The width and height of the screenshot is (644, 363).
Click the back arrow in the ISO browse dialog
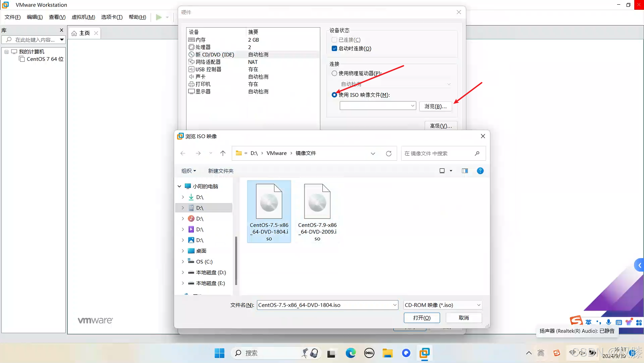tap(183, 153)
